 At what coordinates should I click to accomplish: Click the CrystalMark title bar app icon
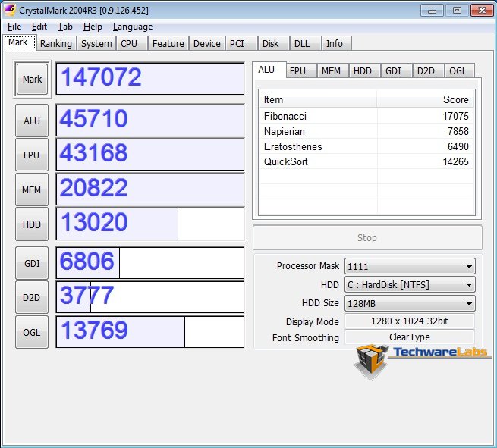[10, 10]
